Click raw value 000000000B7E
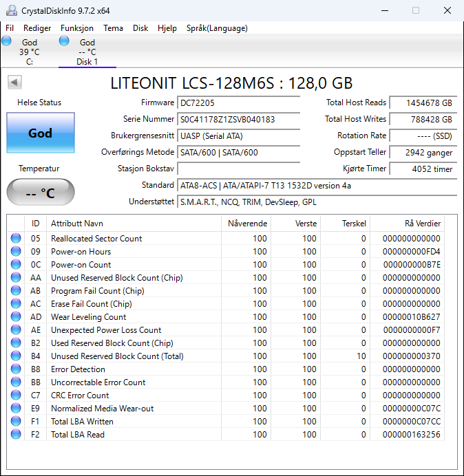The width and height of the screenshot is (464, 476). [412, 265]
